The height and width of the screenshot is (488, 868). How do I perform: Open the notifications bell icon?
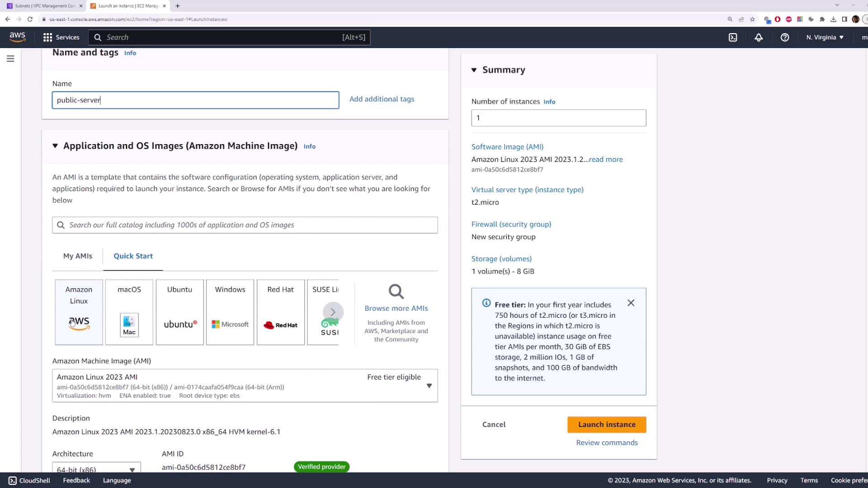click(759, 38)
